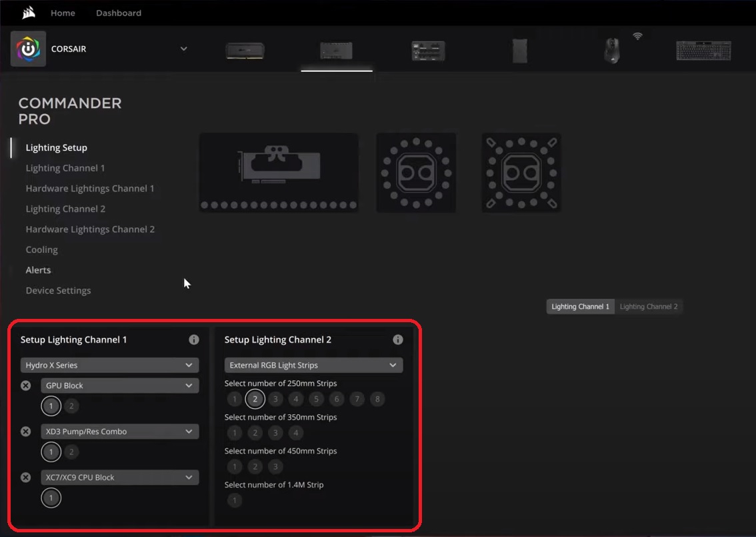Click the info icon for Setup Lighting Channel 2
The width and height of the screenshot is (756, 537).
point(398,340)
